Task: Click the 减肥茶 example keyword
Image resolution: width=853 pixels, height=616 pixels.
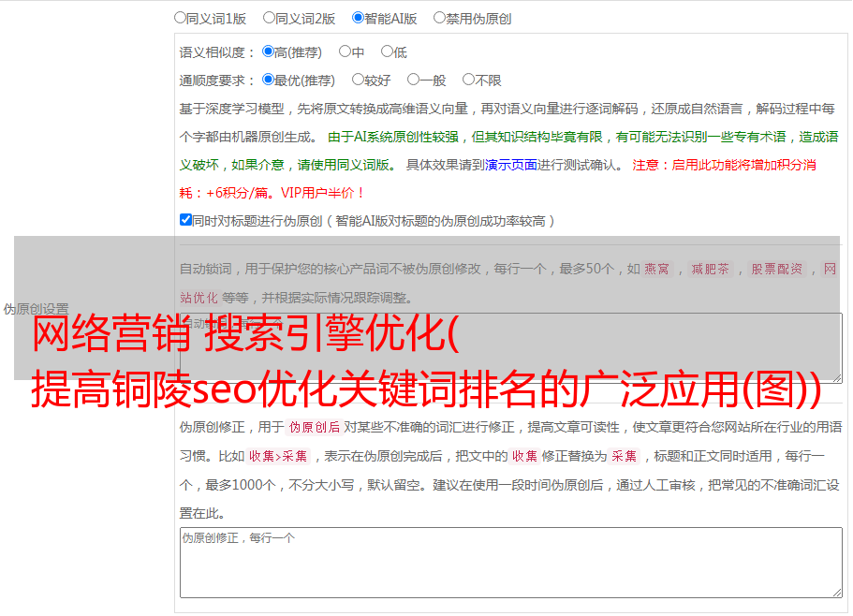Action: pos(710,269)
